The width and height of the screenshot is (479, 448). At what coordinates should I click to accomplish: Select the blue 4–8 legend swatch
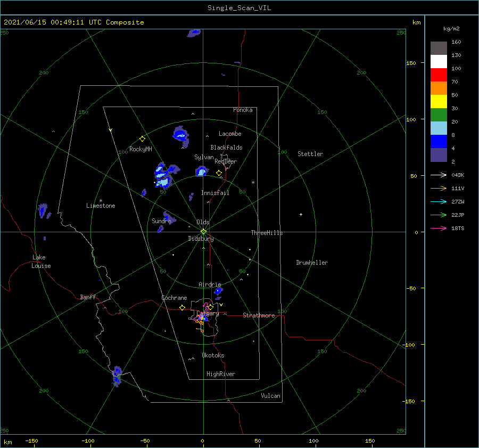tap(439, 142)
